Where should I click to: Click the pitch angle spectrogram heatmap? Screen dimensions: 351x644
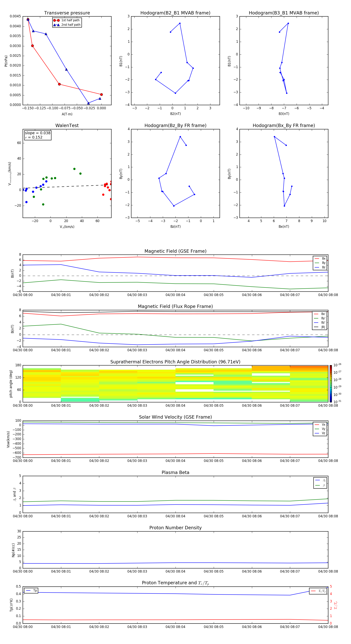(175, 384)
